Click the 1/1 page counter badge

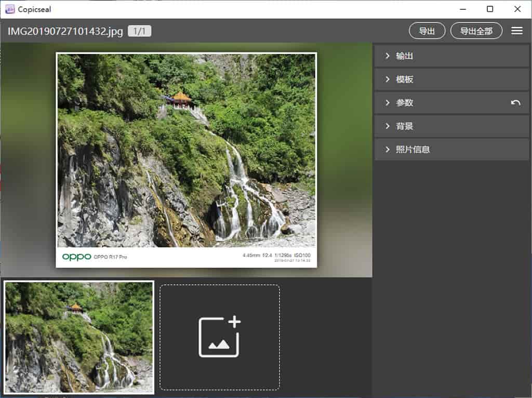139,31
